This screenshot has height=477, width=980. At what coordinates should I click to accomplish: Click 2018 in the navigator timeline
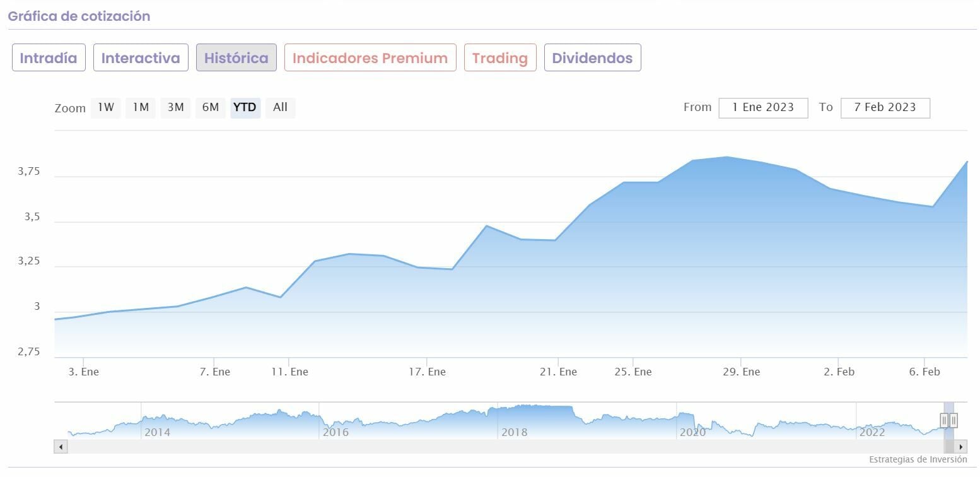(x=514, y=432)
